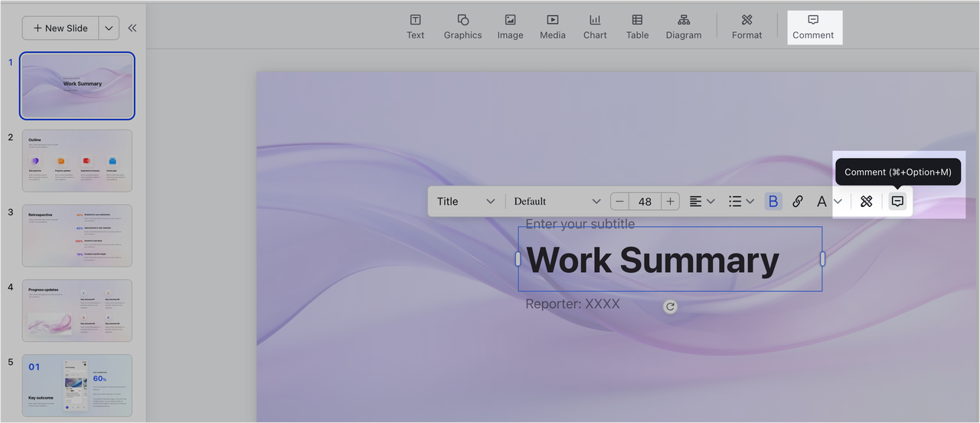
Task: Click the font size field showing 48
Action: [x=645, y=202]
